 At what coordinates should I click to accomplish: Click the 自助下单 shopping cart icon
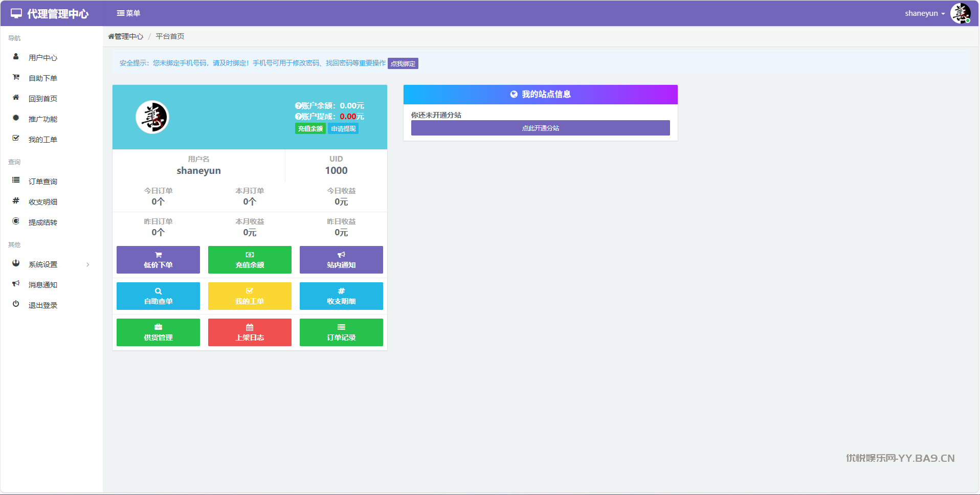(x=16, y=77)
